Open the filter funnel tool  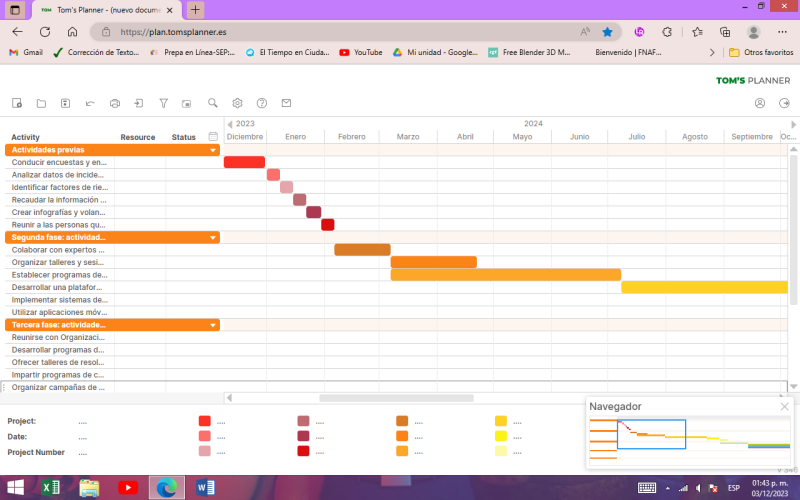point(163,103)
